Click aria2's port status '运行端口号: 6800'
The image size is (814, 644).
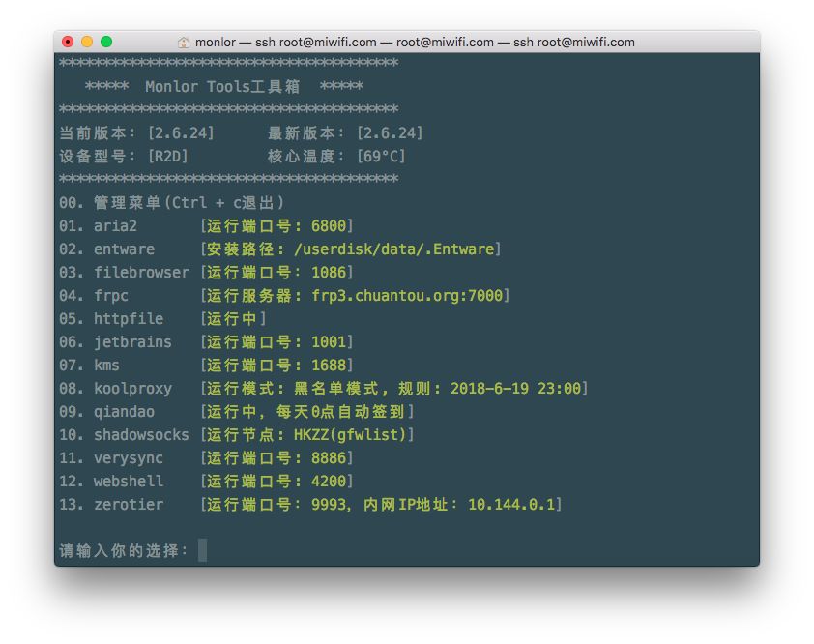click(276, 226)
